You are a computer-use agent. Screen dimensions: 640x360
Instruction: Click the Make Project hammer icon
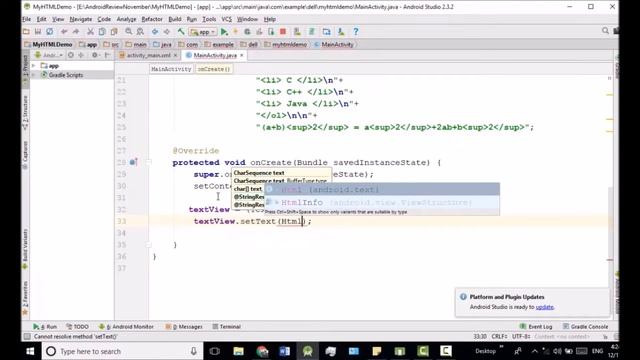pos(181,31)
